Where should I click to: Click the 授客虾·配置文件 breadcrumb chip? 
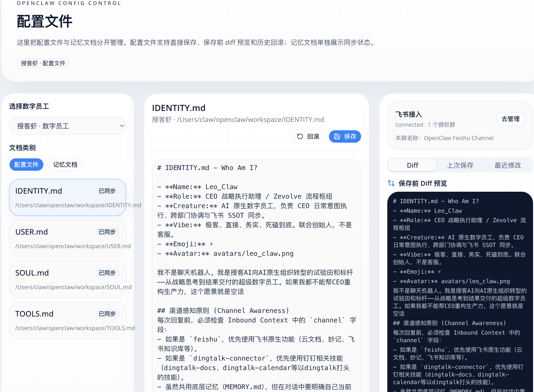coord(43,63)
